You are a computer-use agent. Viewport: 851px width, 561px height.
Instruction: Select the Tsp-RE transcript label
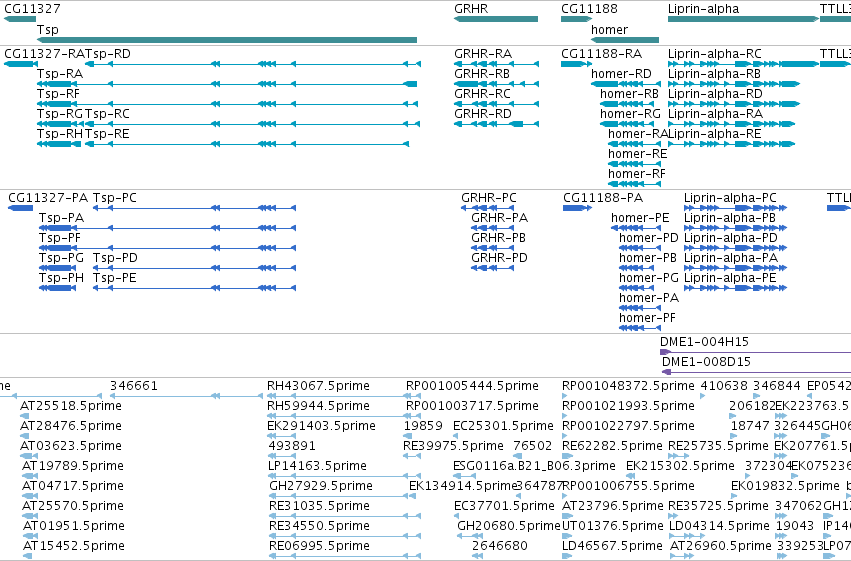(x=107, y=134)
